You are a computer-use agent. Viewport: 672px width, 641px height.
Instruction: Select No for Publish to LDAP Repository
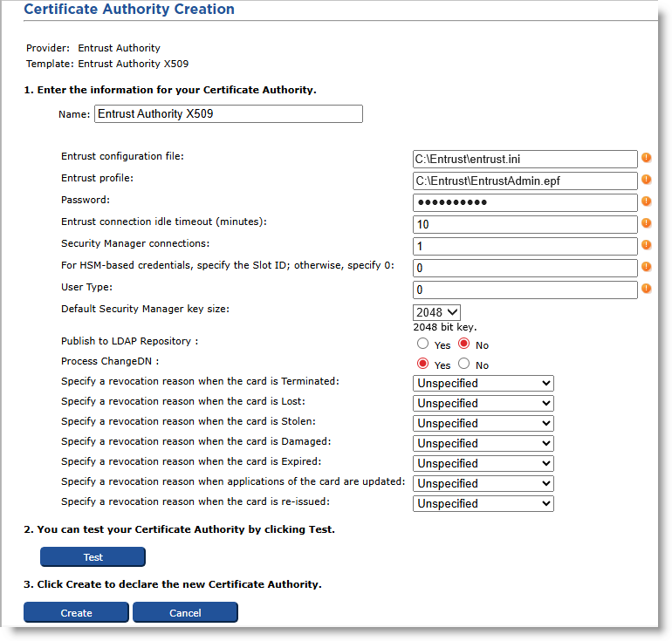point(464,344)
